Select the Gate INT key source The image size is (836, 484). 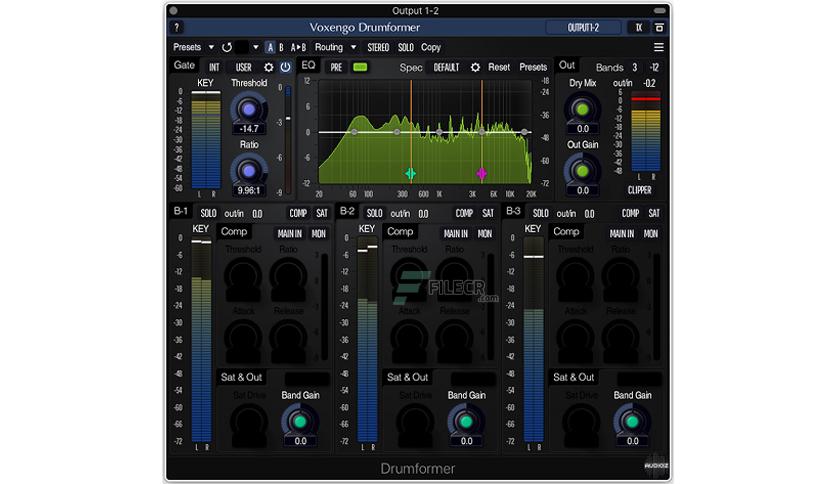tap(214, 68)
